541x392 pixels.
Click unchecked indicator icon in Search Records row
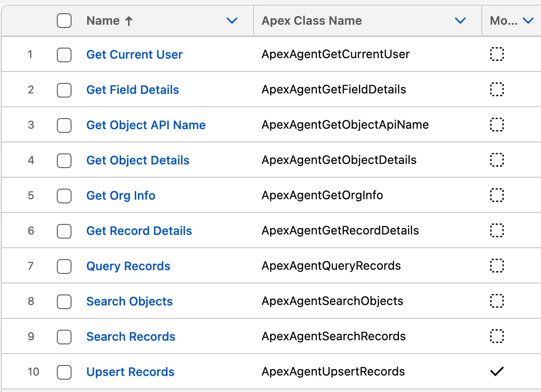tap(497, 336)
